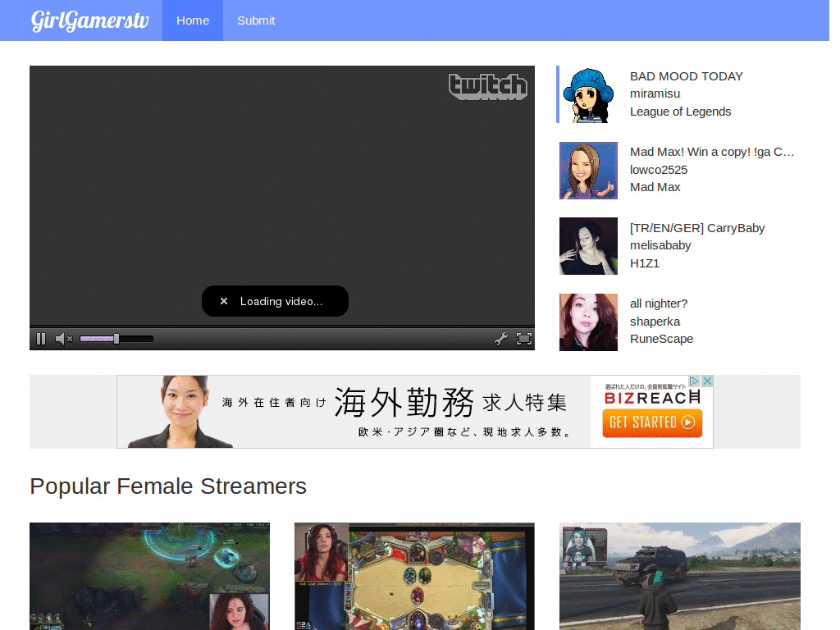Open video settings wrench icon
Screen dimensions: 840x630
tap(501, 339)
